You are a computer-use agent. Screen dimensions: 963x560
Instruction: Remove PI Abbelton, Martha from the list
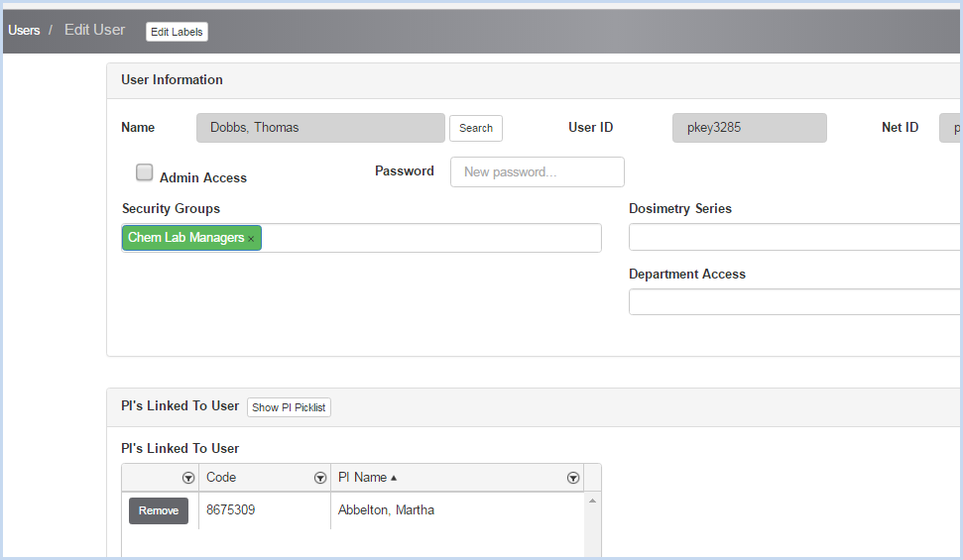click(x=159, y=510)
